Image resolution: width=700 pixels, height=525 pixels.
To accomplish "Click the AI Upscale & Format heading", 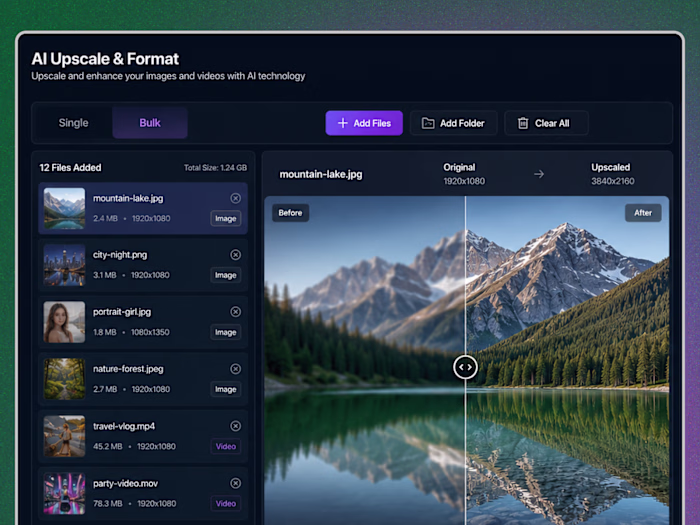I will coord(105,59).
